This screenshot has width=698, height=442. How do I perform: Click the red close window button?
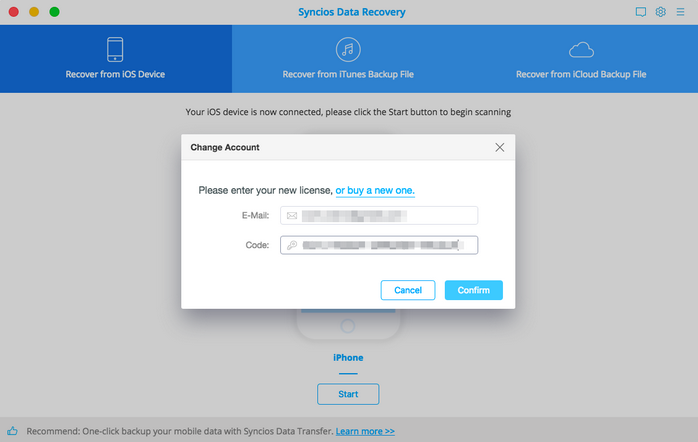click(x=14, y=12)
